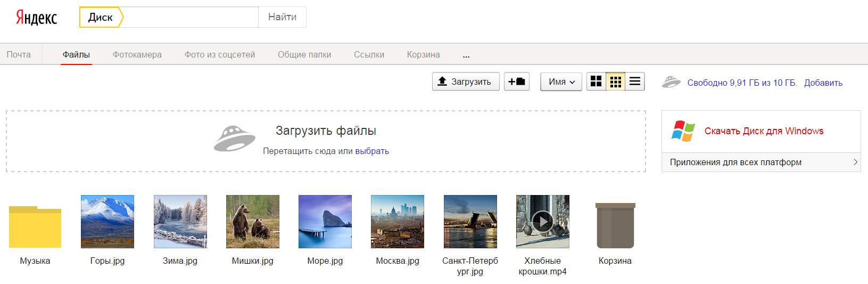Select the Корзина trash bin icon

coord(615,225)
